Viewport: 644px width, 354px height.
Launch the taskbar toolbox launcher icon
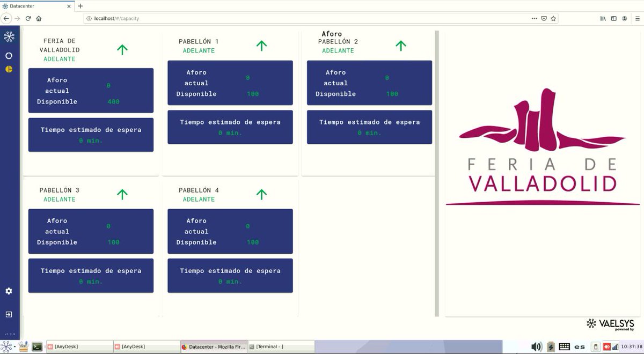(23, 347)
